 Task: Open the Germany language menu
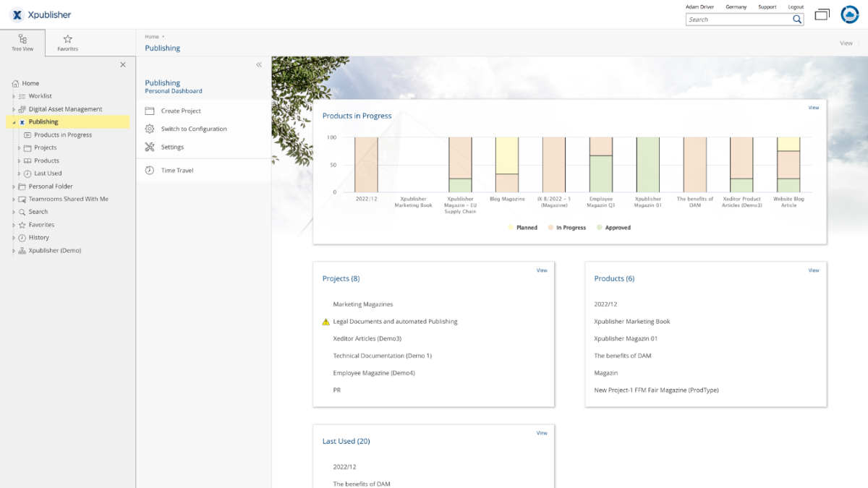[x=736, y=7]
